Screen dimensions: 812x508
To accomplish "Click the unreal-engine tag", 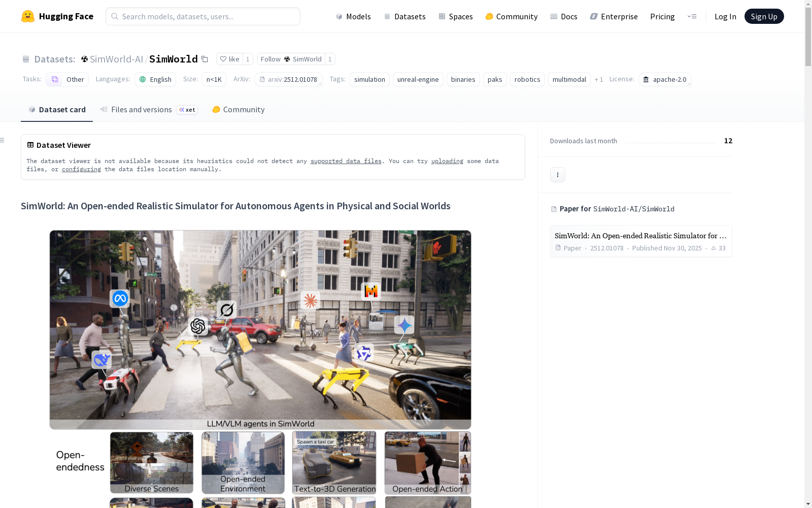I will [x=418, y=79].
